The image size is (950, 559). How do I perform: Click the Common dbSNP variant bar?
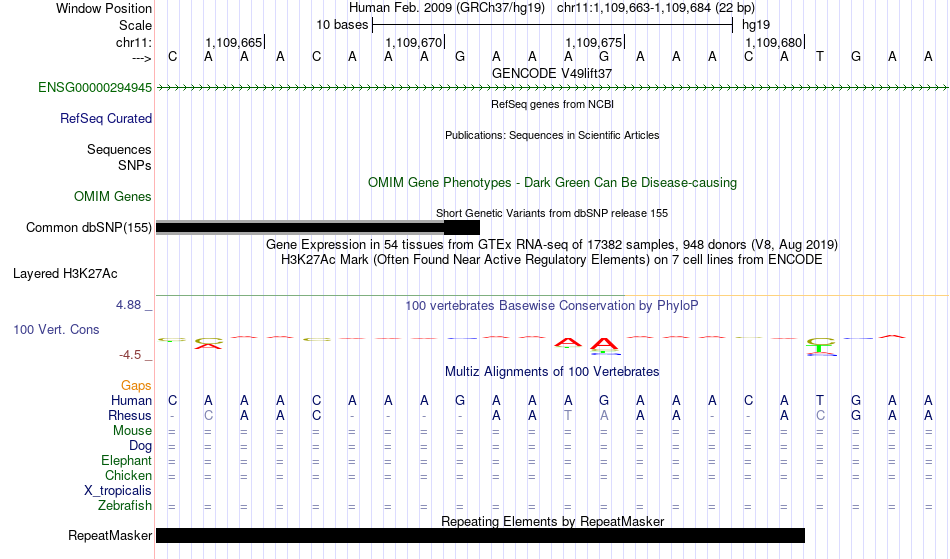pyautogui.click(x=318, y=228)
